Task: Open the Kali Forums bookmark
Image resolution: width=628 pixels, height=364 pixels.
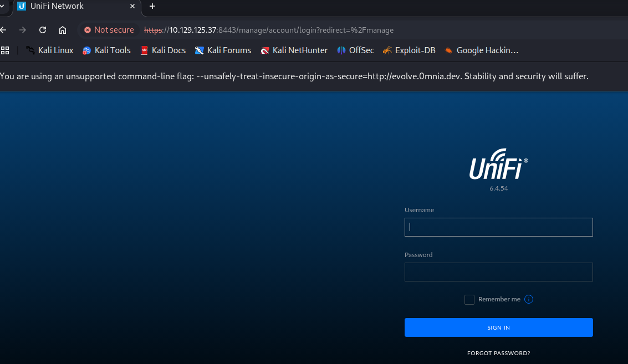Action: tap(223, 50)
